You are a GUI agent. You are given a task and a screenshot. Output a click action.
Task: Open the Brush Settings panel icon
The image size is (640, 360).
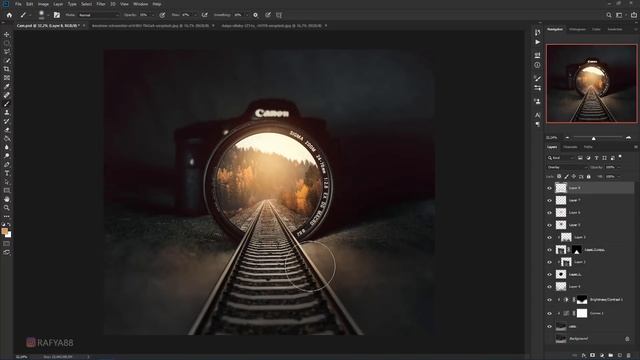pos(57,15)
